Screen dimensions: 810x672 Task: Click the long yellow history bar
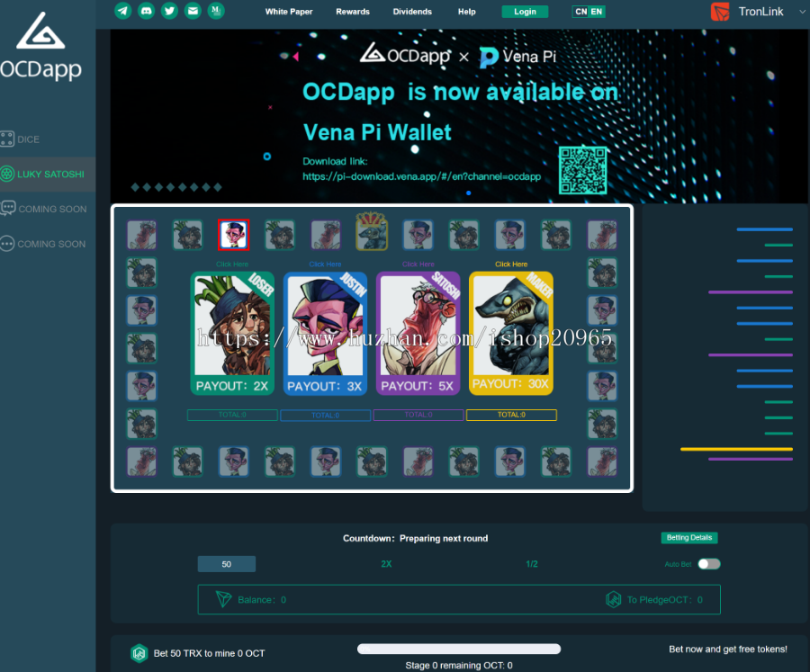[736, 449]
